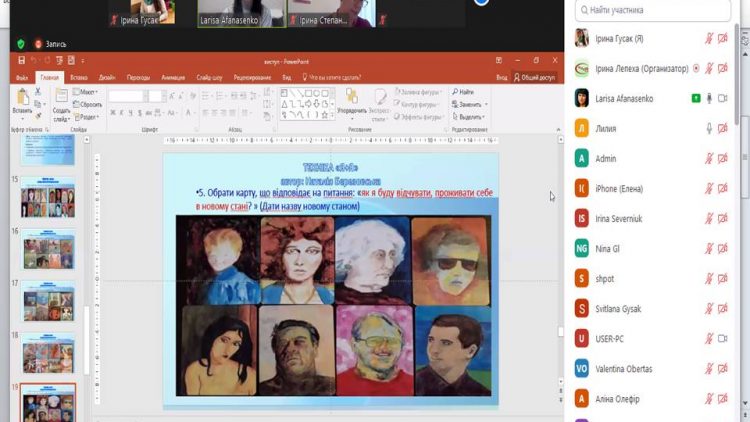The height and width of the screenshot is (422, 750).
Task: Open the Заменить replace dropdown arrow
Action: pos(486,104)
